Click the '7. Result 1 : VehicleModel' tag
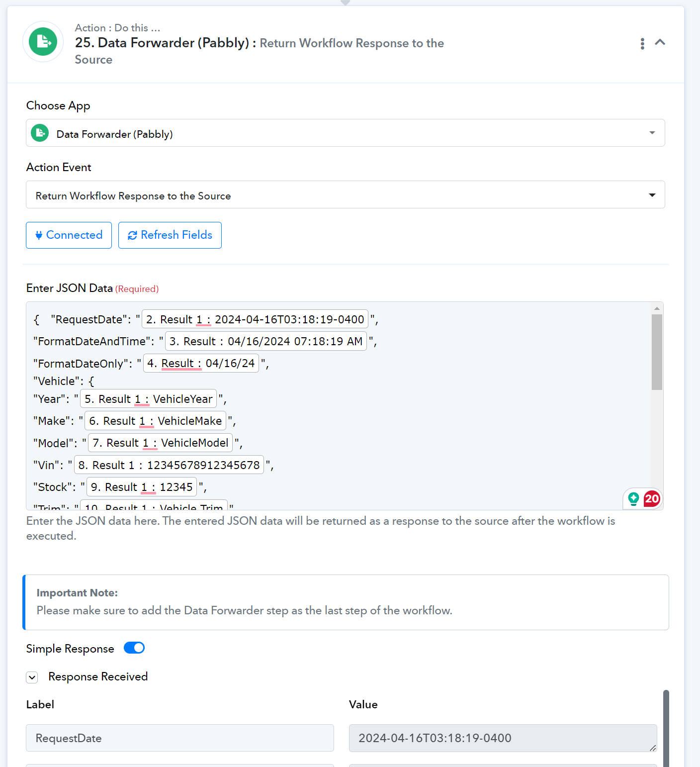700x767 pixels. click(x=161, y=443)
